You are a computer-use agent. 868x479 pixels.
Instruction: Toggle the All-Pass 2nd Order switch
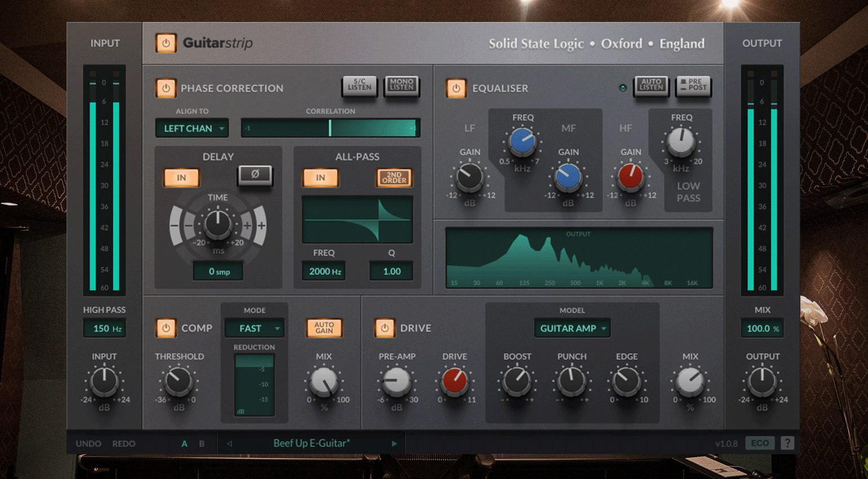(394, 178)
